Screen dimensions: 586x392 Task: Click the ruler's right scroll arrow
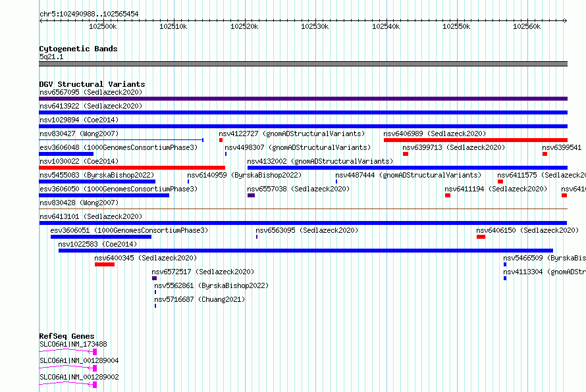coord(566,20)
